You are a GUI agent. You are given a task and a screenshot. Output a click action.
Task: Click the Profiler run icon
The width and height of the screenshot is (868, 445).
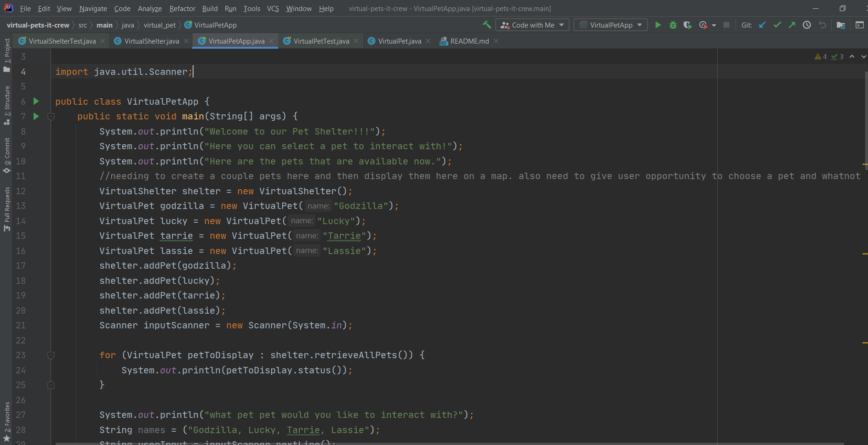tap(703, 25)
